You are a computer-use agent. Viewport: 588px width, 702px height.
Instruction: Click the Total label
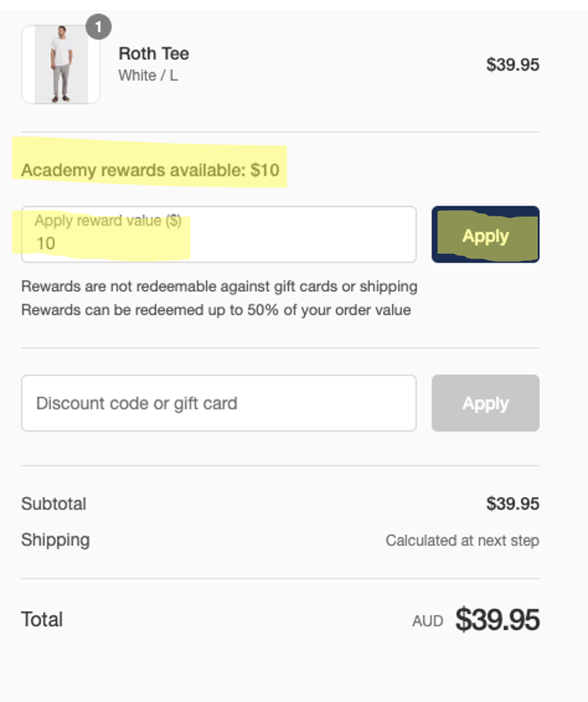[x=42, y=620]
